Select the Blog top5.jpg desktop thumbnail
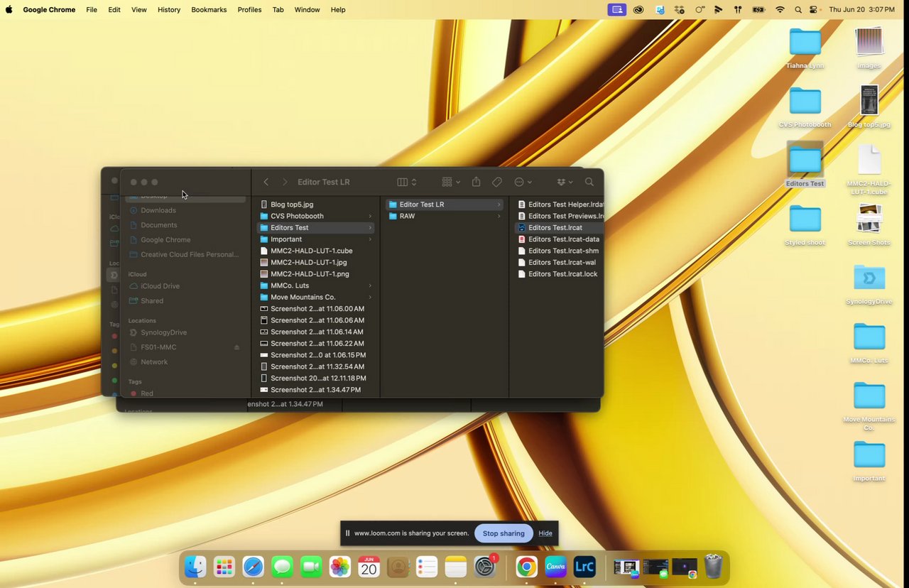Viewport: 909px width, 588px height. pyautogui.click(x=869, y=100)
